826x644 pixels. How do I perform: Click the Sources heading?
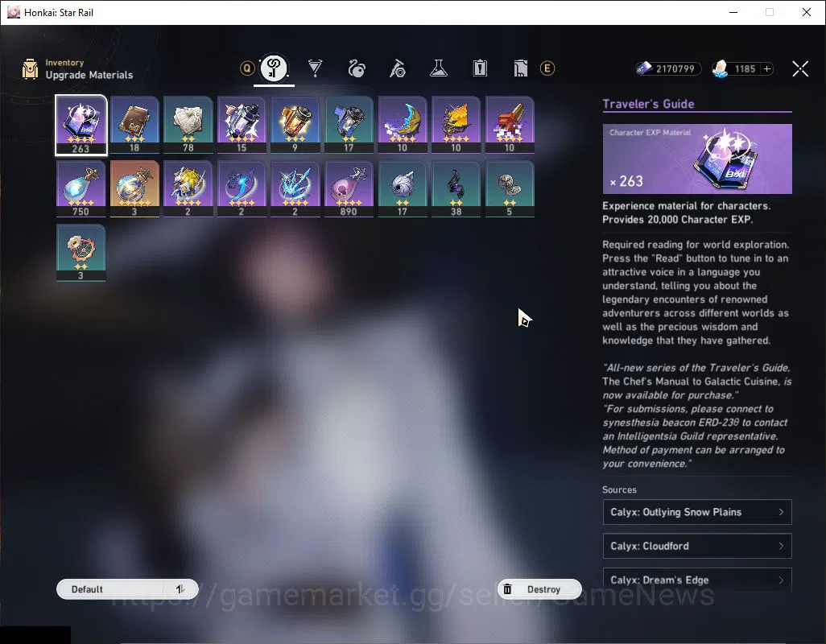(620, 489)
